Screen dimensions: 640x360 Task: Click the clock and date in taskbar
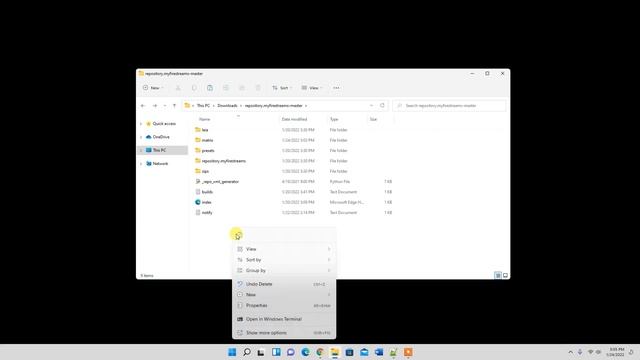[x=616, y=352]
